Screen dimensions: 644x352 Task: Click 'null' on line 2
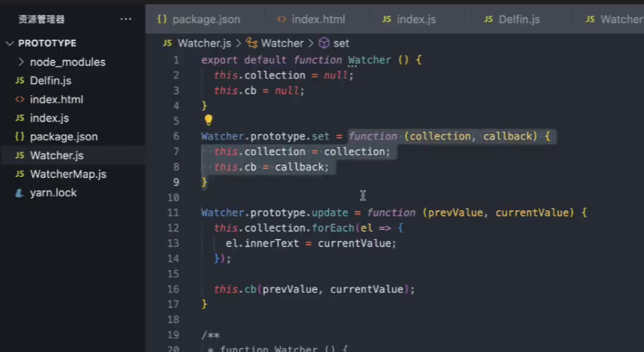click(336, 75)
